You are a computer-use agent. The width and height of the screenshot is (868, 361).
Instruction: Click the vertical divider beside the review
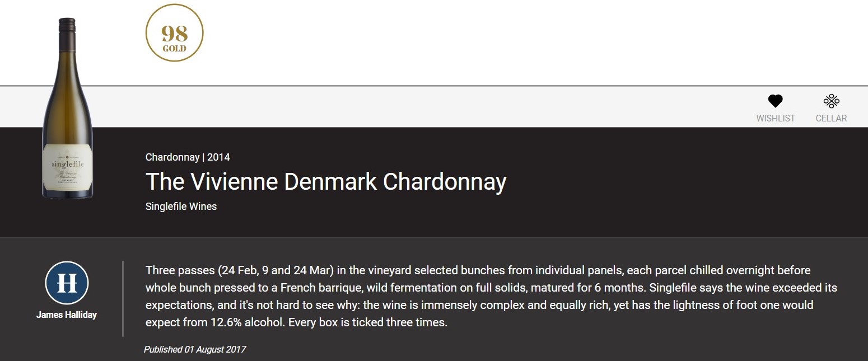click(123, 298)
